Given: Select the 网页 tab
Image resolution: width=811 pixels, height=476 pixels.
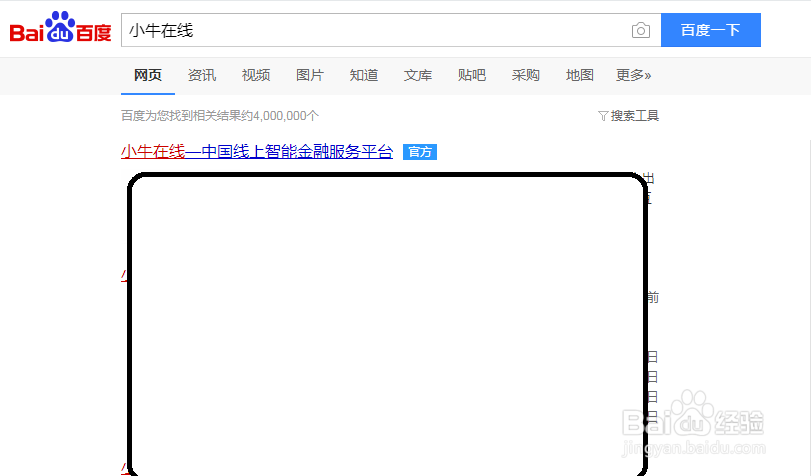Looking at the screenshot, I should 148,76.
